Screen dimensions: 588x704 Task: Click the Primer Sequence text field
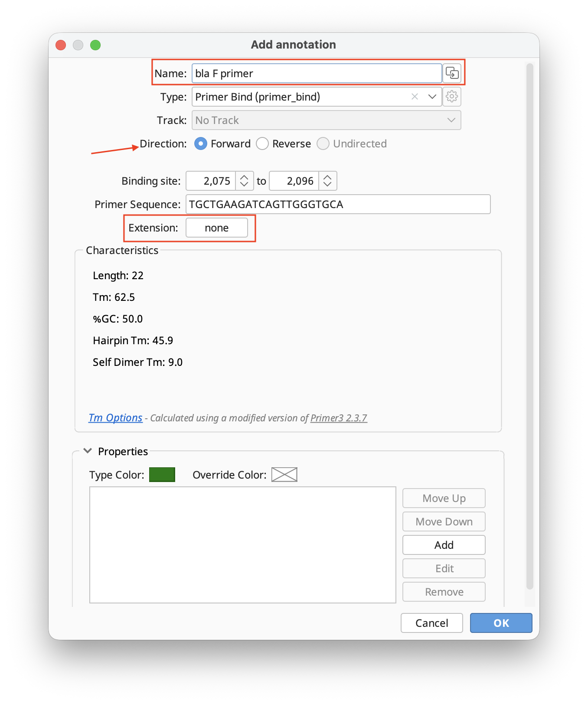338,204
